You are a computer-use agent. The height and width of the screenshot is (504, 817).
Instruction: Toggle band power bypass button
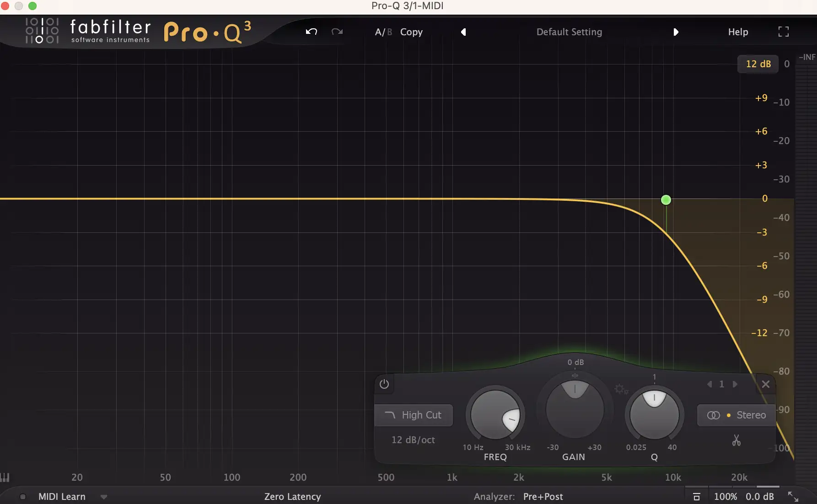coord(384,384)
